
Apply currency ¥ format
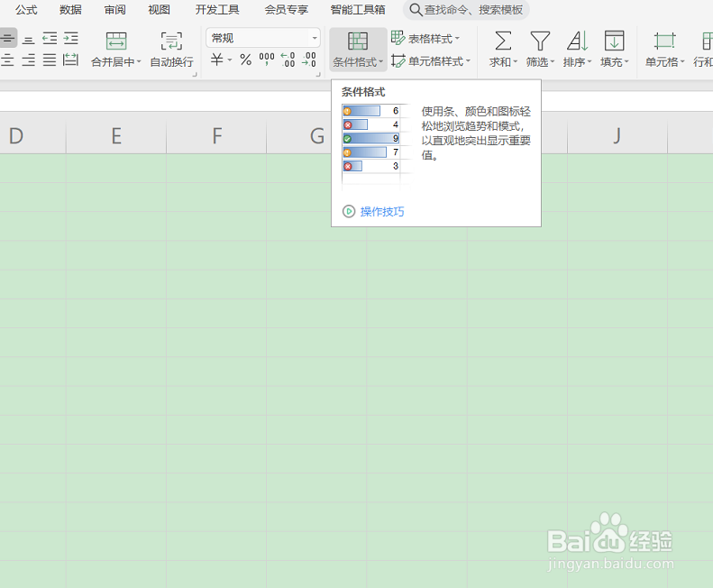(x=216, y=60)
